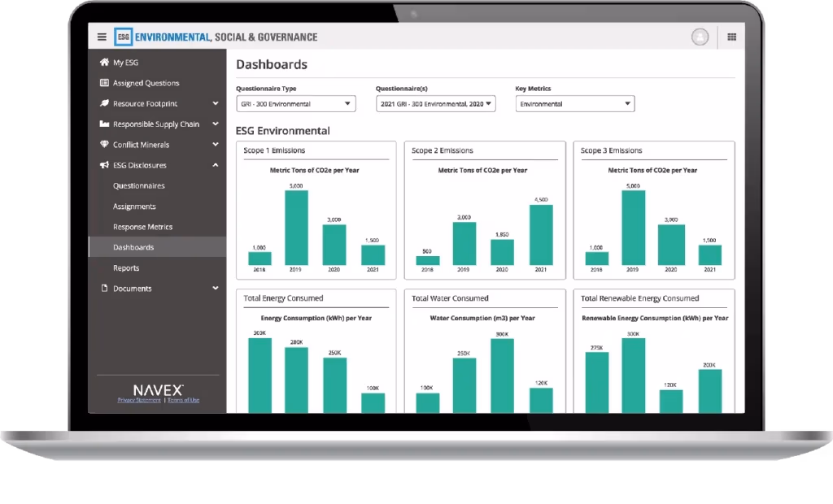The image size is (833, 504).
Task: Click Total Water Consumed 300K bar
Action: pos(502,376)
